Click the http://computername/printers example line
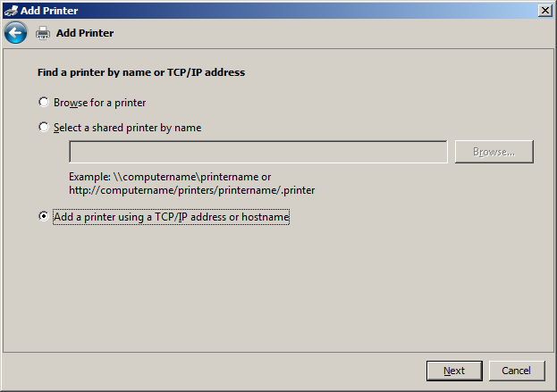The image size is (557, 392). (192, 190)
